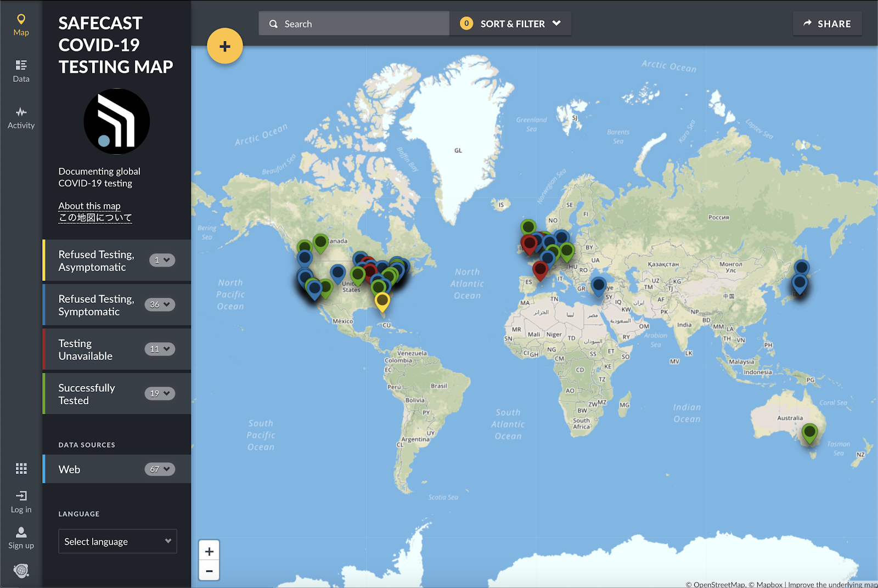Choose the Testing Unavailable category
Viewport: 878px width, 588px height.
pyautogui.click(x=117, y=349)
